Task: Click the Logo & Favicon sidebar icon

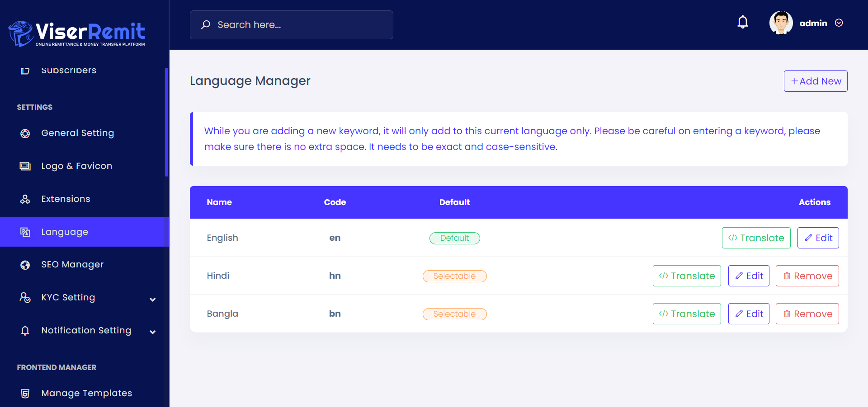Action: [x=25, y=166]
